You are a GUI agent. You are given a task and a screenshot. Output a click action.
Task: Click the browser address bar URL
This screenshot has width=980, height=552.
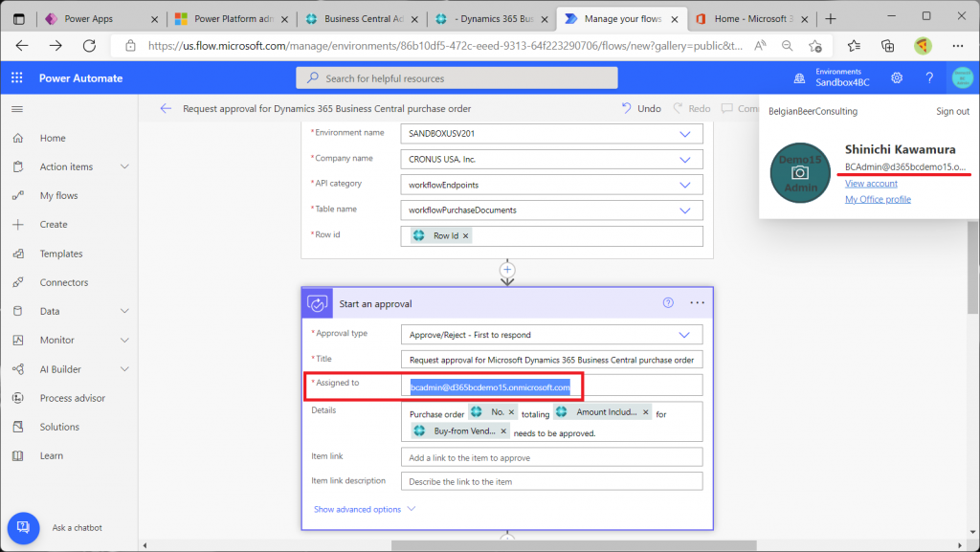[445, 46]
